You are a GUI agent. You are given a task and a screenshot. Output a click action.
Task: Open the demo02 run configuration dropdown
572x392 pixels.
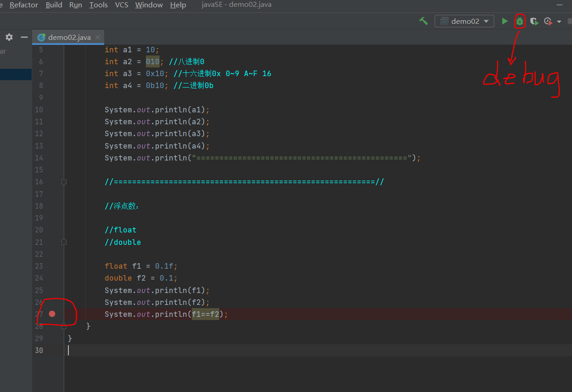click(464, 21)
